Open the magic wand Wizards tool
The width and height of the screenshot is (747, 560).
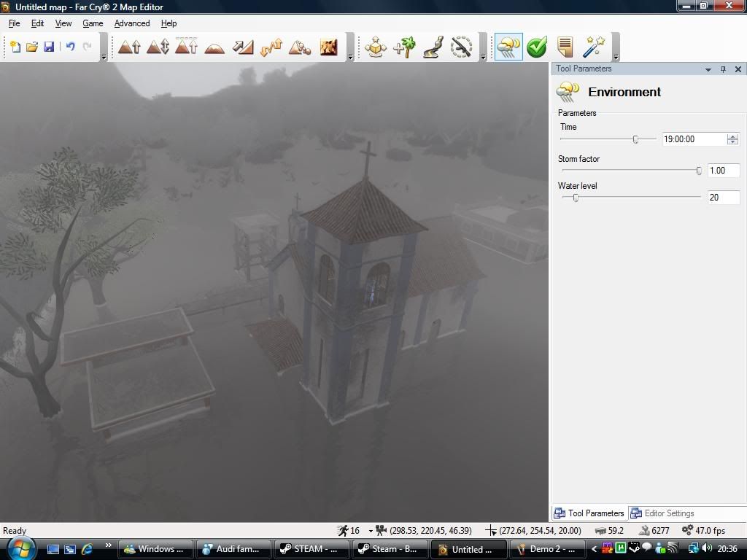pos(594,47)
